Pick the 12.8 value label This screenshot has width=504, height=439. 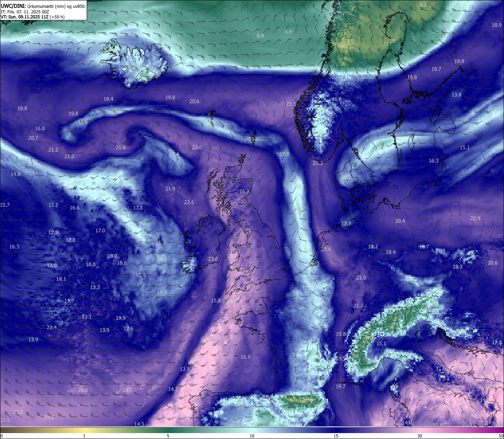click(x=70, y=240)
